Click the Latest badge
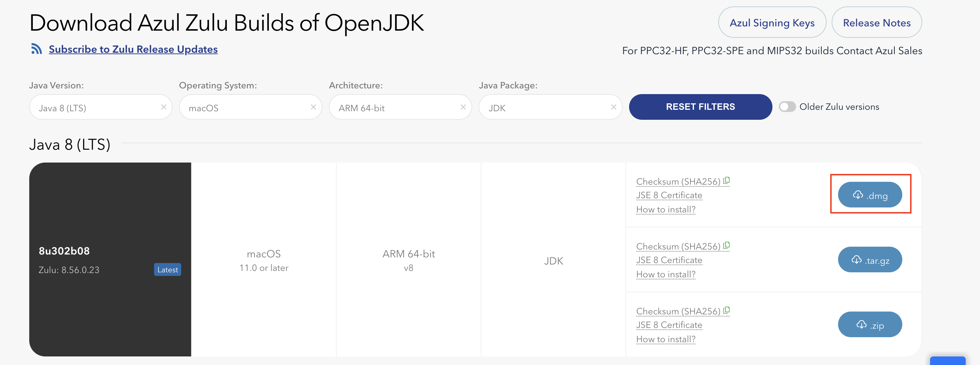Screen dimensions: 980x365 pyautogui.click(x=167, y=269)
